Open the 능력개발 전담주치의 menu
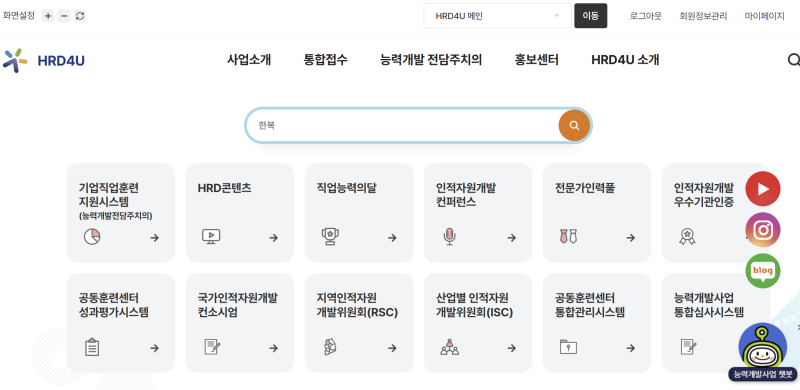 (x=431, y=60)
